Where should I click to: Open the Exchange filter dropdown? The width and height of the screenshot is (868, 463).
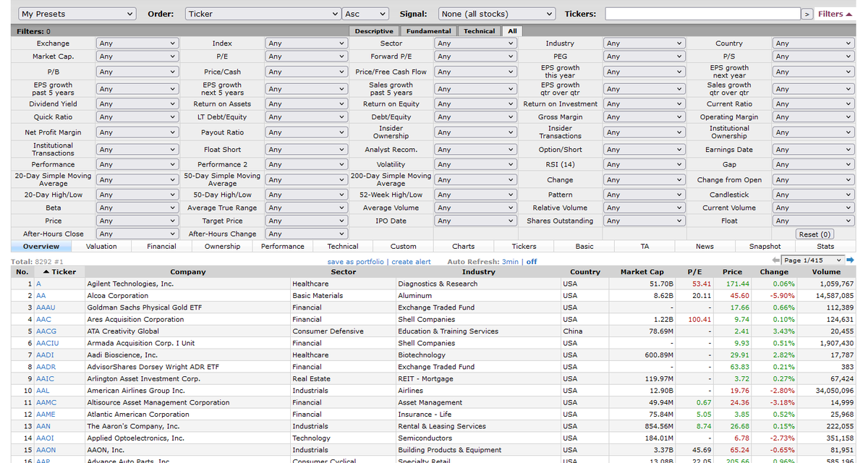click(137, 43)
